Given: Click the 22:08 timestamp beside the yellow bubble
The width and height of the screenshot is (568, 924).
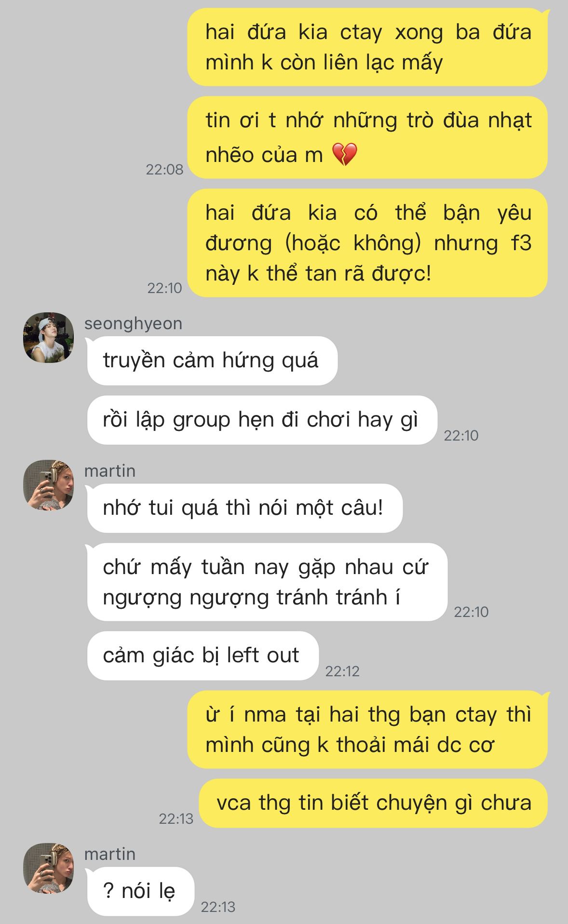Looking at the screenshot, I should pos(164,169).
